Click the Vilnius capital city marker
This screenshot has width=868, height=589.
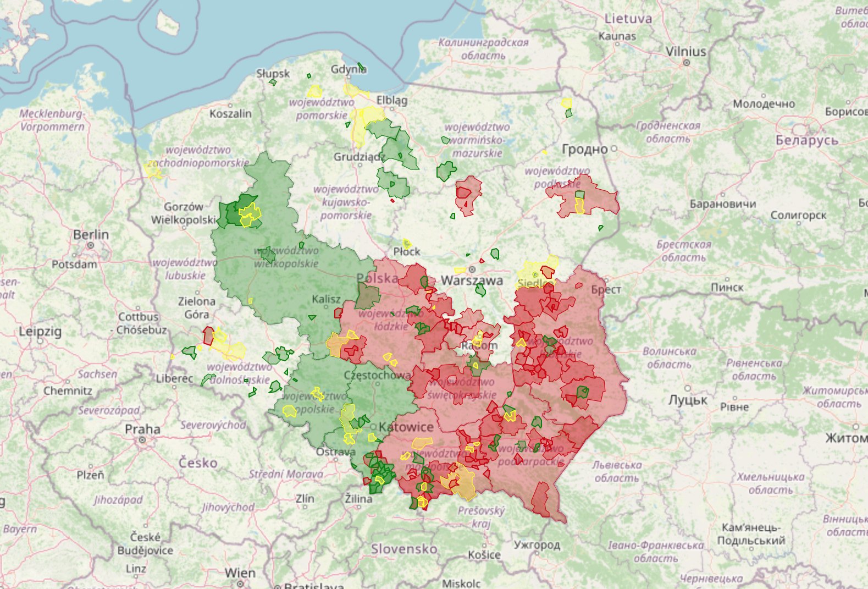686,63
